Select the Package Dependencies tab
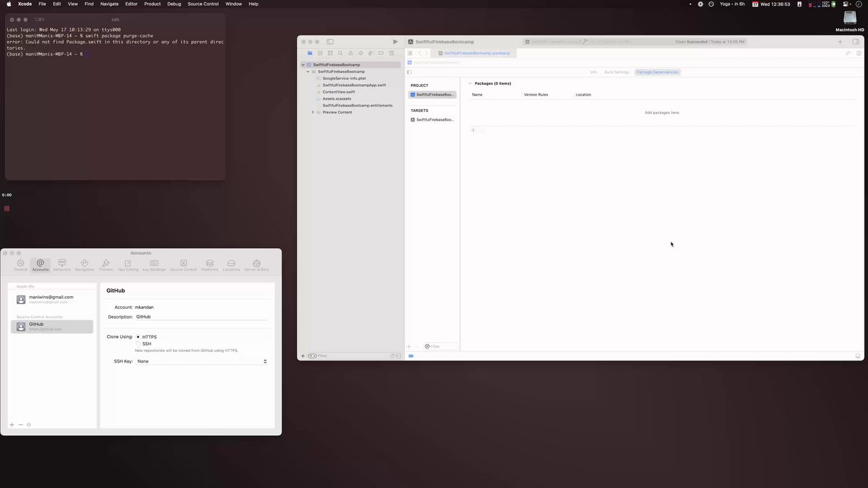868x488 pixels. pyautogui.click(x=657, y=72)
